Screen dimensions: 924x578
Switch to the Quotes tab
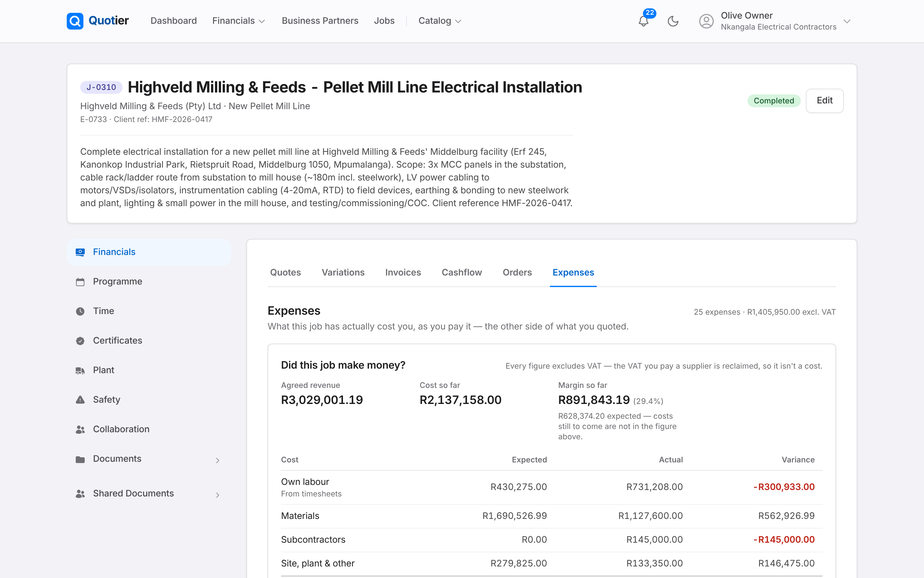point(285,272)
